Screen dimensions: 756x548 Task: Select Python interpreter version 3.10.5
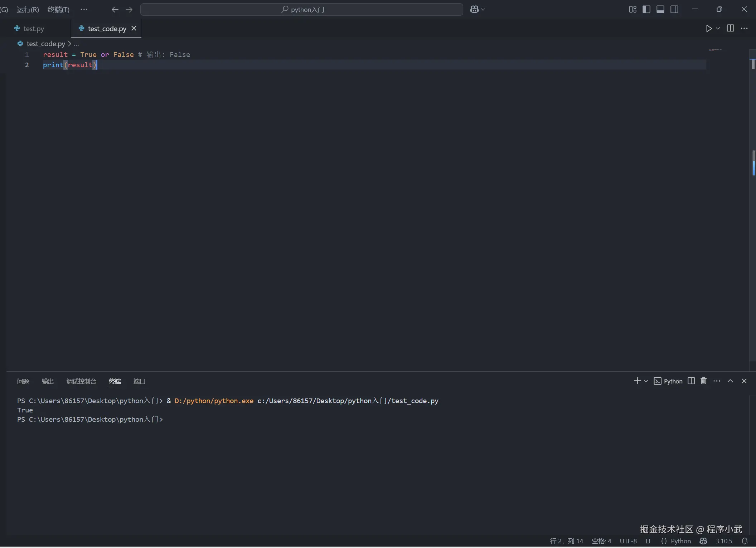(724, 541)
